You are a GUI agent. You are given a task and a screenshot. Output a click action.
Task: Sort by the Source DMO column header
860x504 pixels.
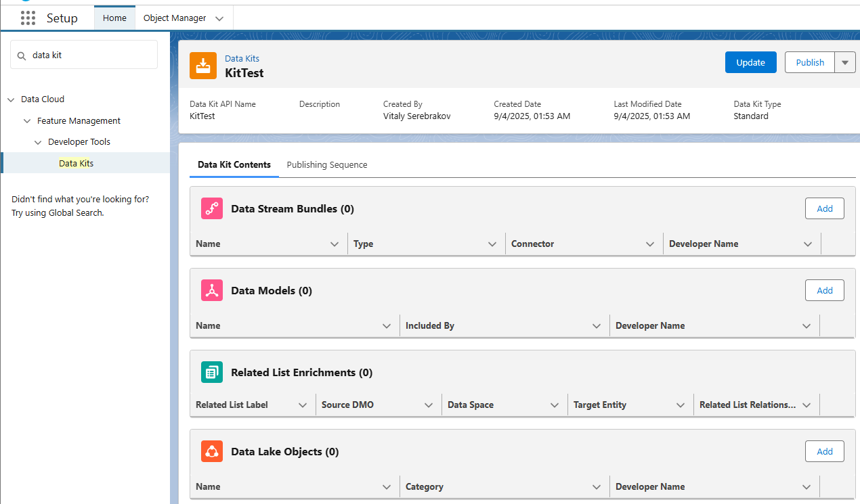coord(347,405)
